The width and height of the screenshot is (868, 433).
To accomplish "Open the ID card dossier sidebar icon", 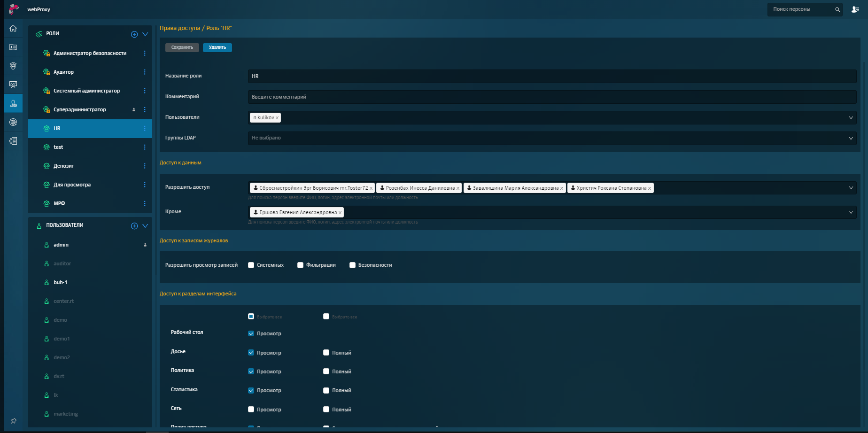I will click(x=13, y=47).
